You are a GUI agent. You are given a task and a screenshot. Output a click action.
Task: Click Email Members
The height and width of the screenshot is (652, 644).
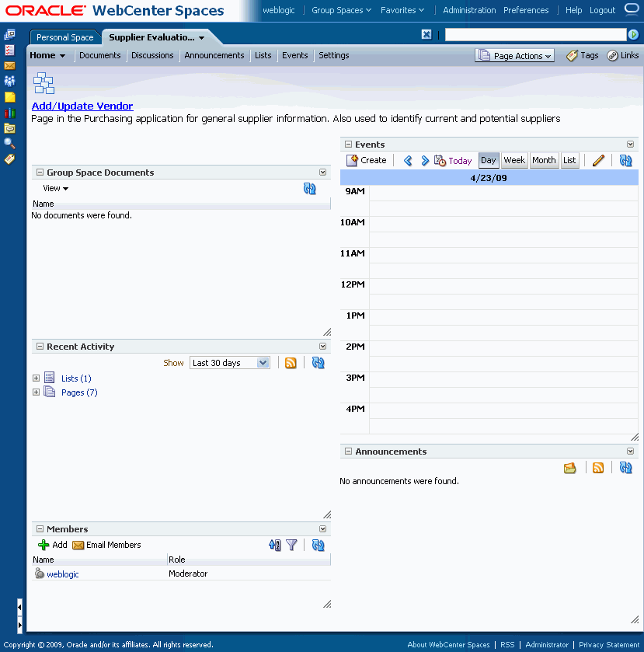107,545
